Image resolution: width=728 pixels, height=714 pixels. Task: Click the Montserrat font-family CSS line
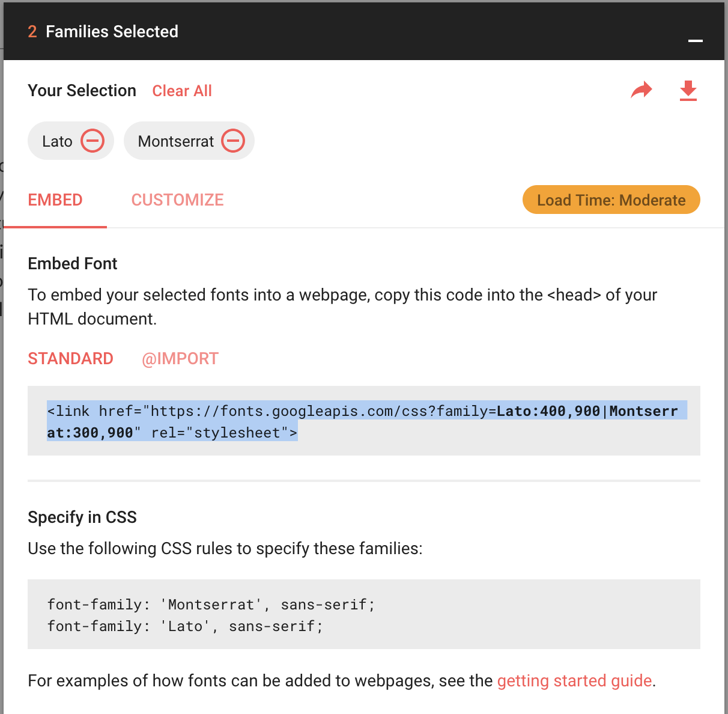point(211,604)
